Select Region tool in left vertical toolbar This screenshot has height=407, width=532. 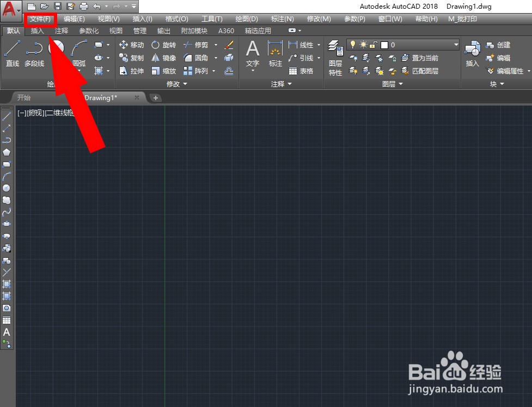pos(7,308)
